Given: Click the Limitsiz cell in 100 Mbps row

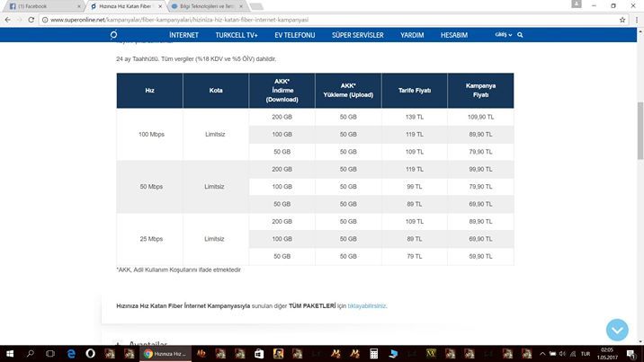Looking at the screenshot, I should click(215, 135).
